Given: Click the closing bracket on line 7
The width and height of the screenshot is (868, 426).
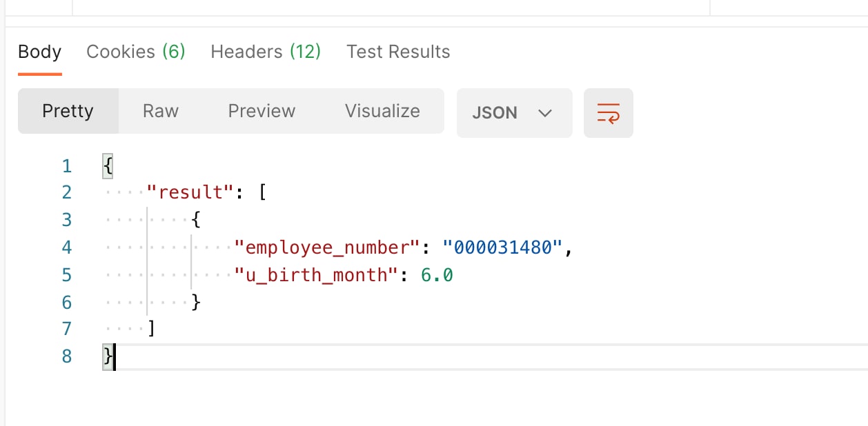Looking at the screenshot, I should coord(151,329).
